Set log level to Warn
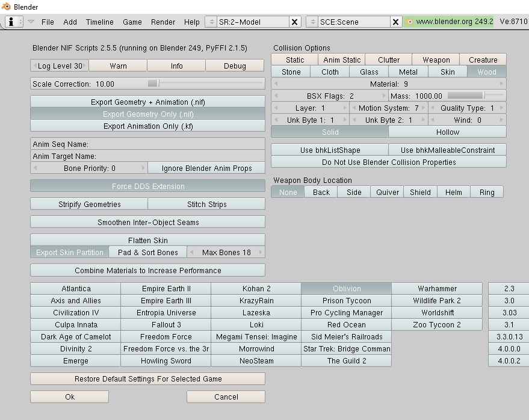Screen dimensions: 529x420 (x=118, y=66)
